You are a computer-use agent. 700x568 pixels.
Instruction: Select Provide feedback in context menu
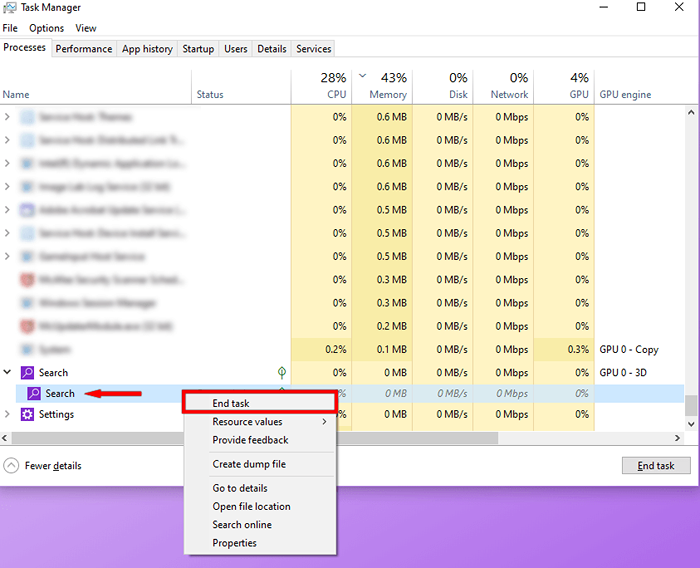(x=259, y=440)
